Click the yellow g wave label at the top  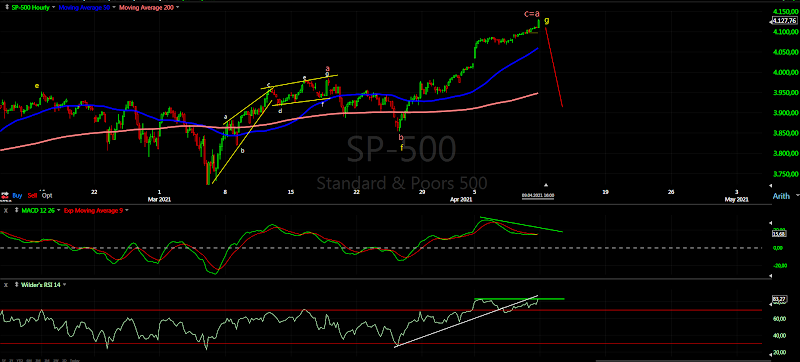pos(547,20)
